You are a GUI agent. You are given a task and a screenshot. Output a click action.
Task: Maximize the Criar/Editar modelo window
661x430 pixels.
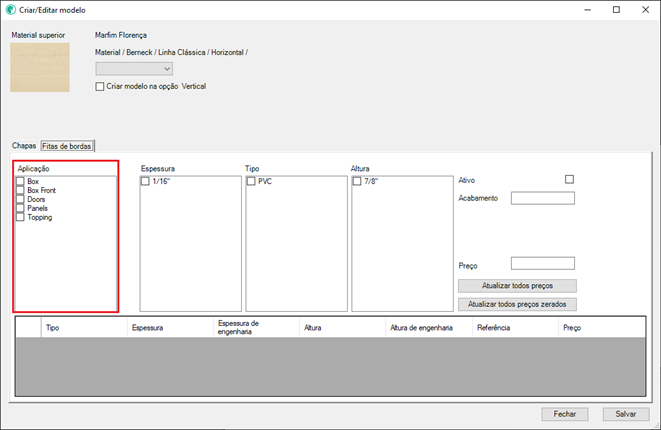coord(616,10)
